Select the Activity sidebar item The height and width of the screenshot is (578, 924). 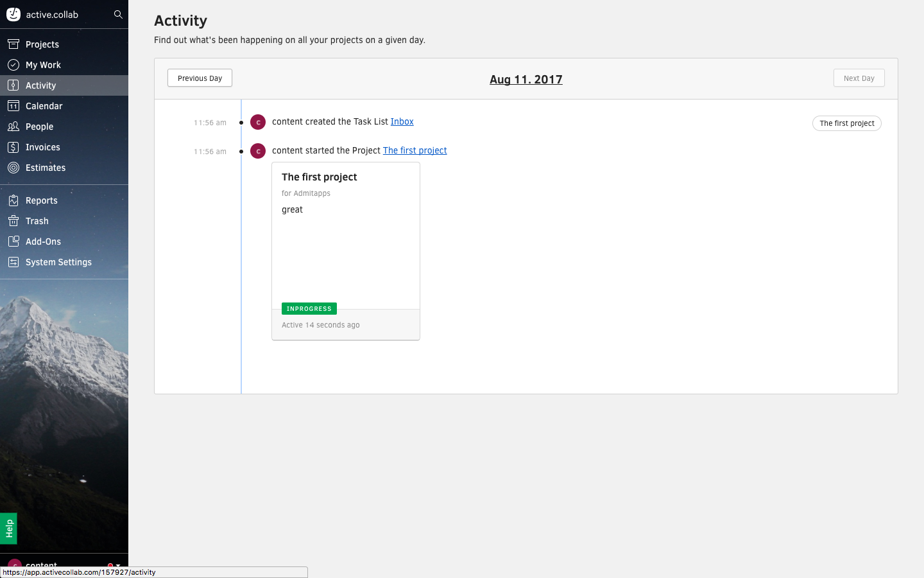click(x=41, y=85)
